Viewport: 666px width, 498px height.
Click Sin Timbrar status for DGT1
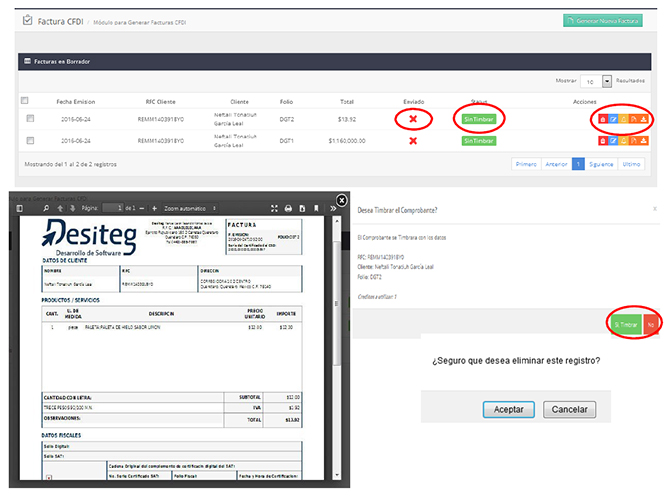point(479,141)
